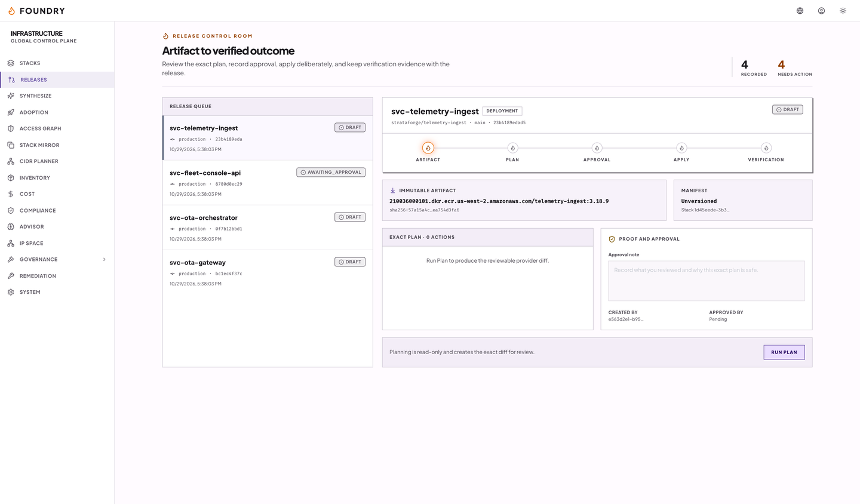Go to Synthesize section

tap(57, 96)
